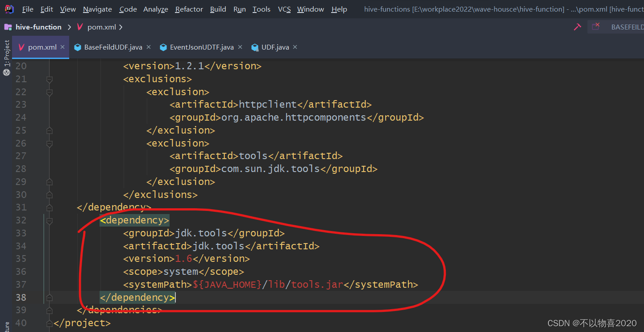Close the pom.xml tab
Image resolution: width=644 pixels, height=332 pixels.
[x=62, y=47]
